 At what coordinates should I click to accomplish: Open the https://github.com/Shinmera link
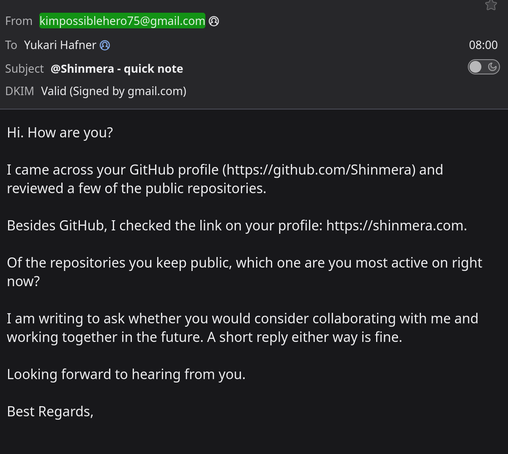[319, 170]
